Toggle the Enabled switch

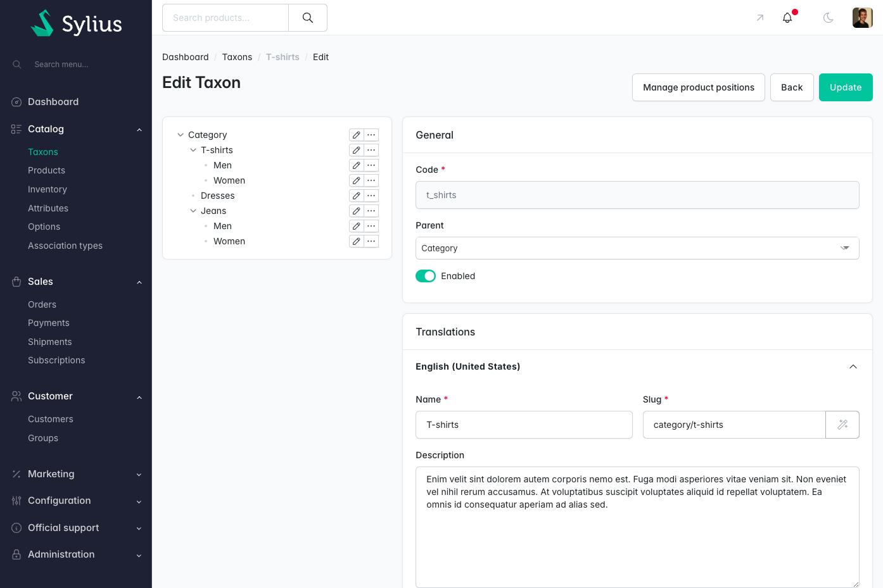[x=426, y=276]
